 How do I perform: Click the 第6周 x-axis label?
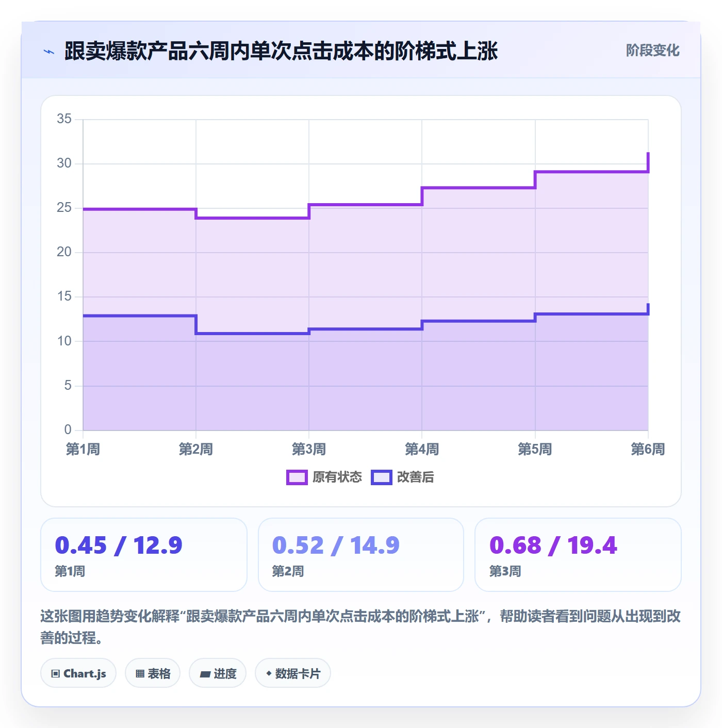click(648, 449)
